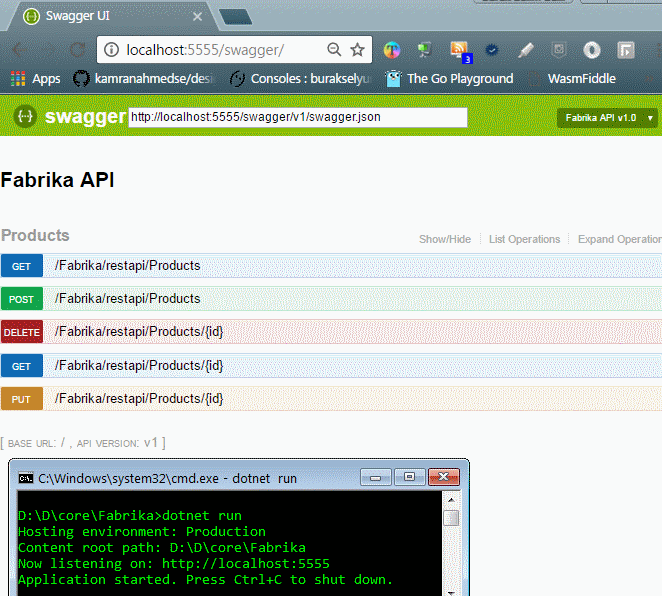Open the kamranahmedse GitHub bookmark
Screen dimensions: 662x596
coord(144,79)
